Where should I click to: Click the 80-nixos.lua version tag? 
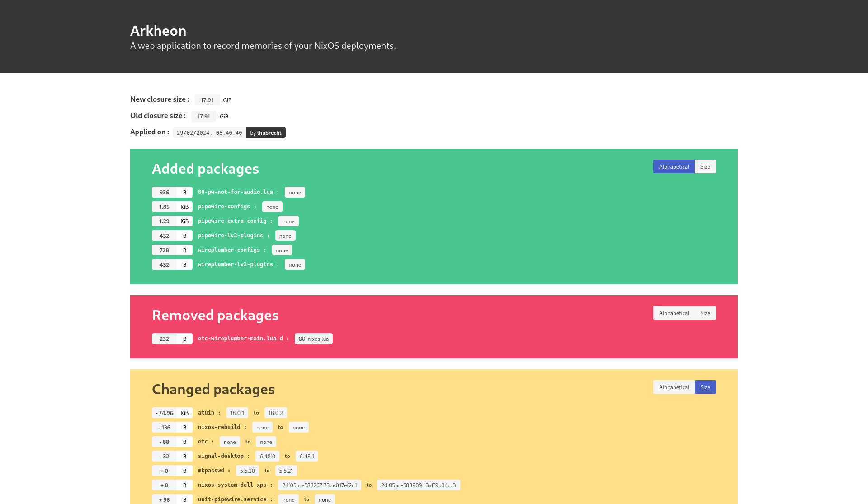[x=313, y=339]
